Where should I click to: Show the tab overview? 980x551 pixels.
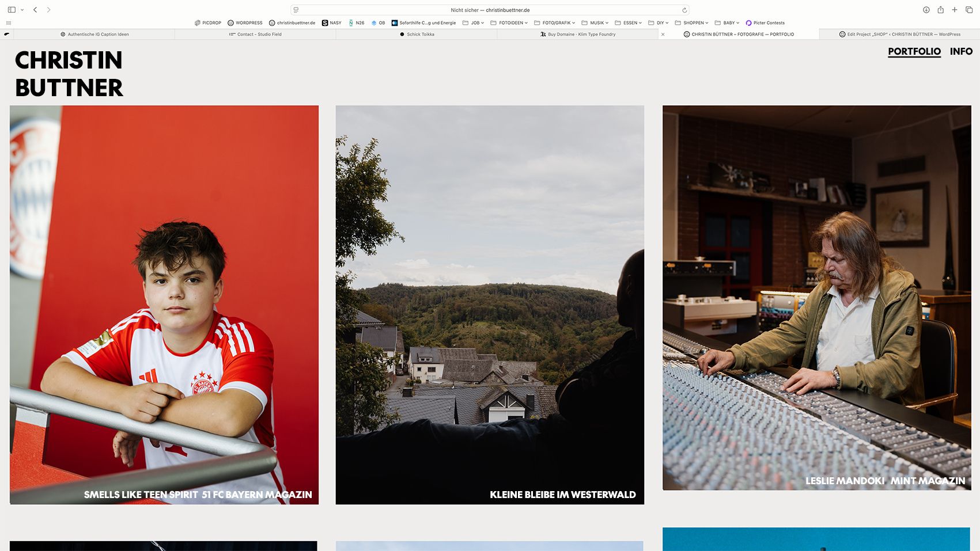tap(969, 10)
